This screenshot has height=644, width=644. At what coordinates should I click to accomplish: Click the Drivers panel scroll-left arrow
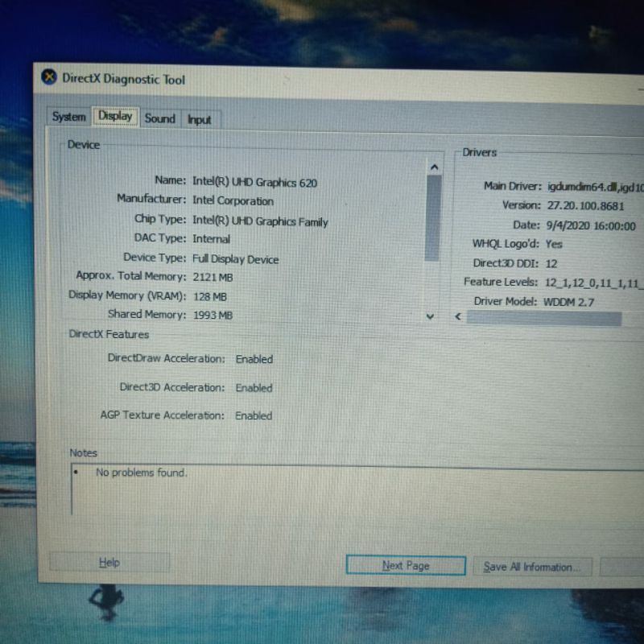(x=458, y=316)
